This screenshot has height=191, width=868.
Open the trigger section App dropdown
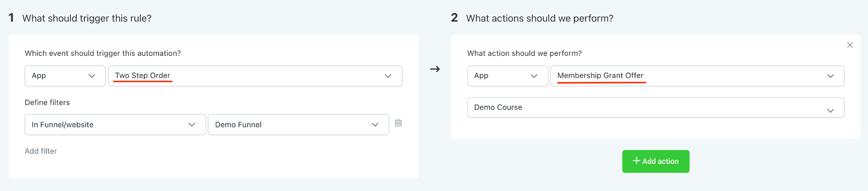(65, 76)
